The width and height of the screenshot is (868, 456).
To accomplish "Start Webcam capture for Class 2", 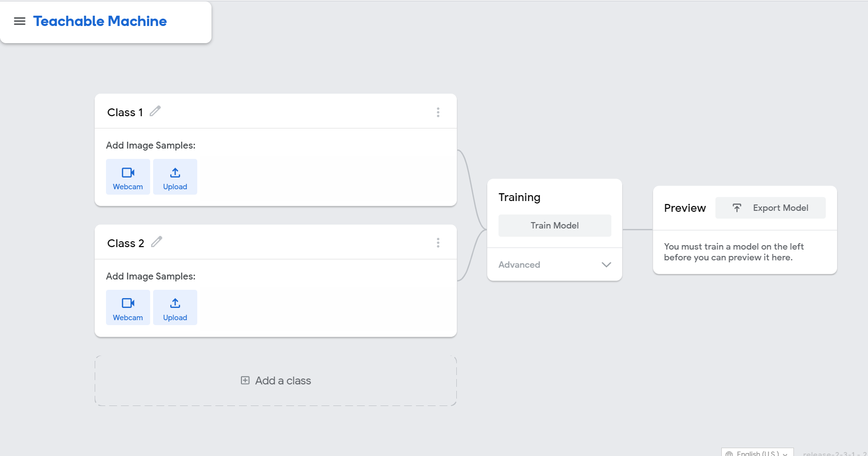I will (128, 307).
